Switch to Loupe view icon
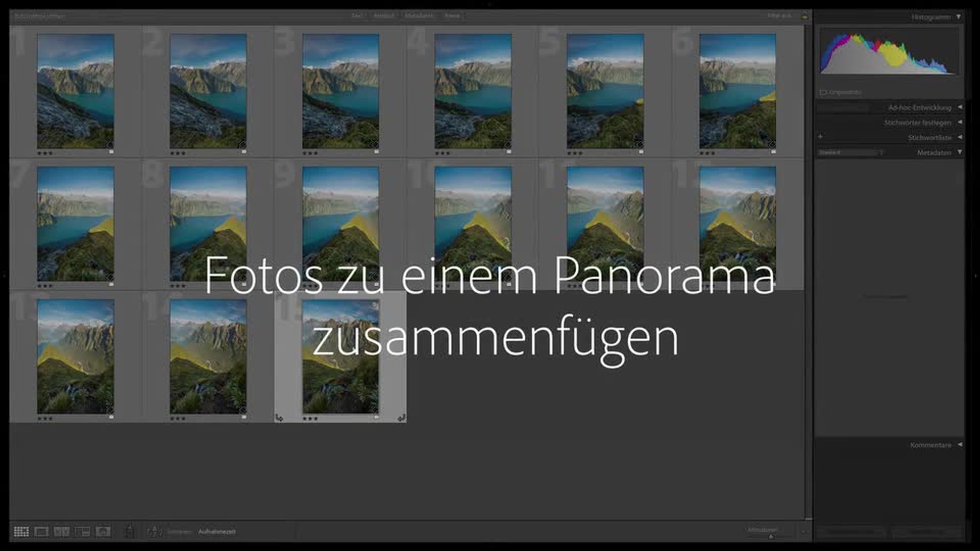The width and height of the screenshot is (980, 551). [x=41, y=532]
